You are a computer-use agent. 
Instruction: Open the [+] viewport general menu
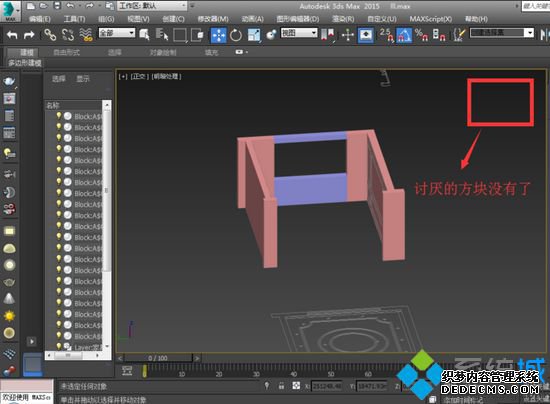point(123,76)
